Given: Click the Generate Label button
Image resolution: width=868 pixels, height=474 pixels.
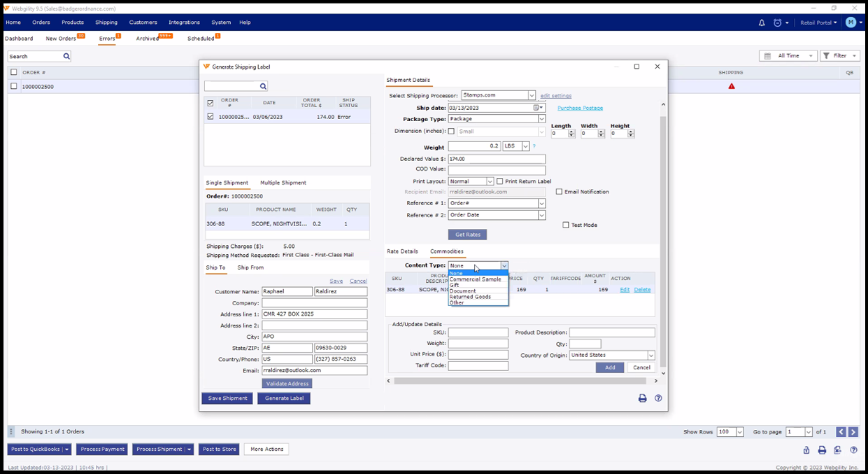Looking at the screenshot, I should [x=284, y=398].
